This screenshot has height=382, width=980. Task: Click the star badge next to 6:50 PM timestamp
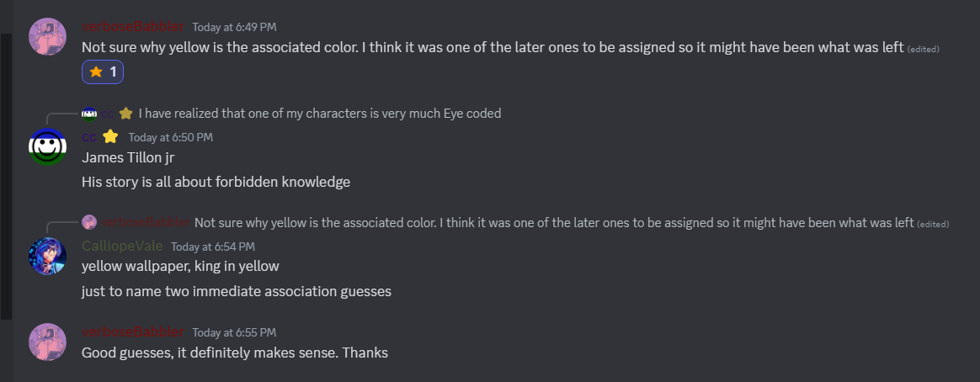[110, 136]
